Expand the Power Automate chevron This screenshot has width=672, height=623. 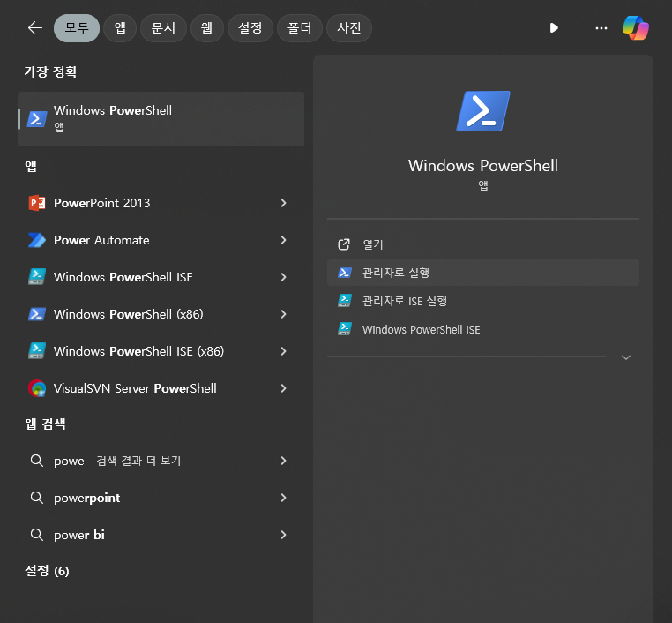click(283, 240)
